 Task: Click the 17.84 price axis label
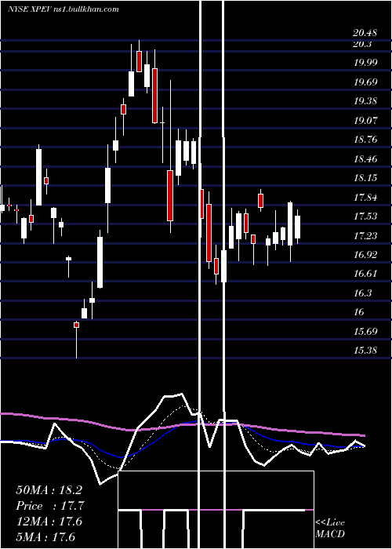(x=365, y=197)
